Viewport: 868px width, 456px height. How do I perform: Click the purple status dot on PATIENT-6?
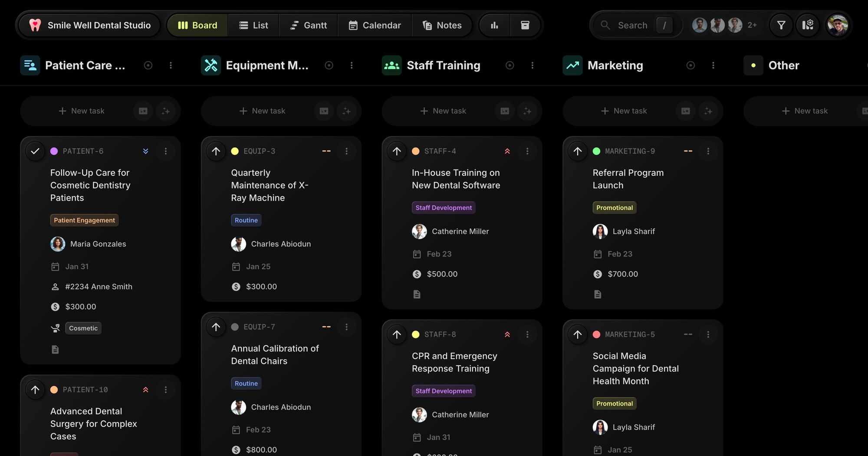(x=54, y=151)
